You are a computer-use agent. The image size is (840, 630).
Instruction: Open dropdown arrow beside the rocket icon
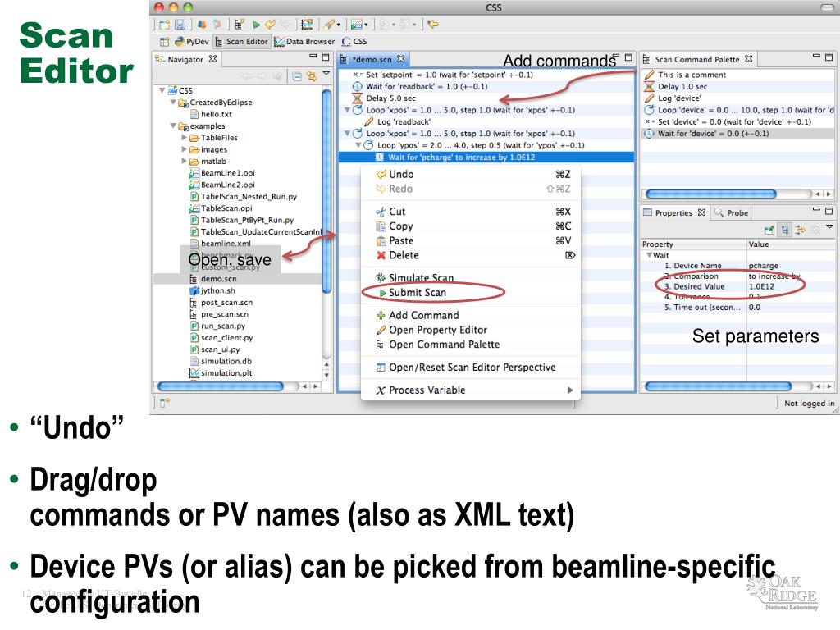(x=338, y=25)
